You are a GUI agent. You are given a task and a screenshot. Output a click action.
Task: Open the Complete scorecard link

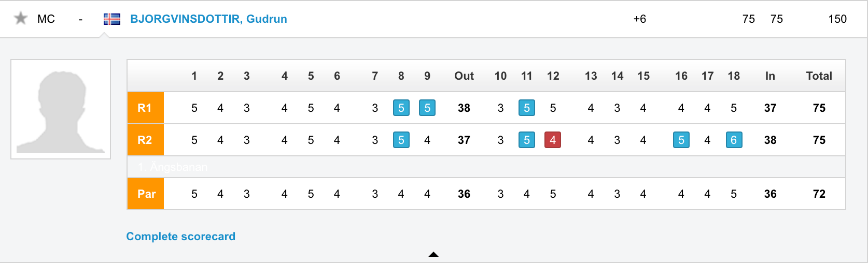pos(180,237)
